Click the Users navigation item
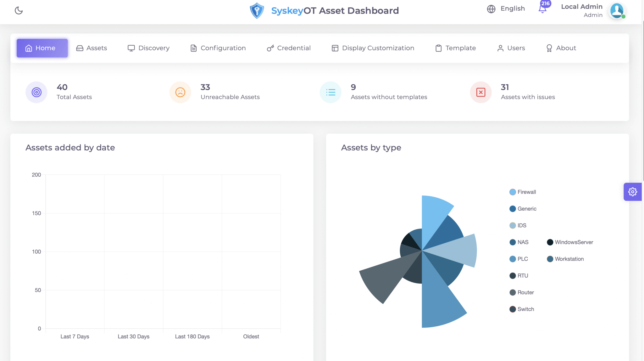This screenshot has height=361, width=644. click(510, 48)
